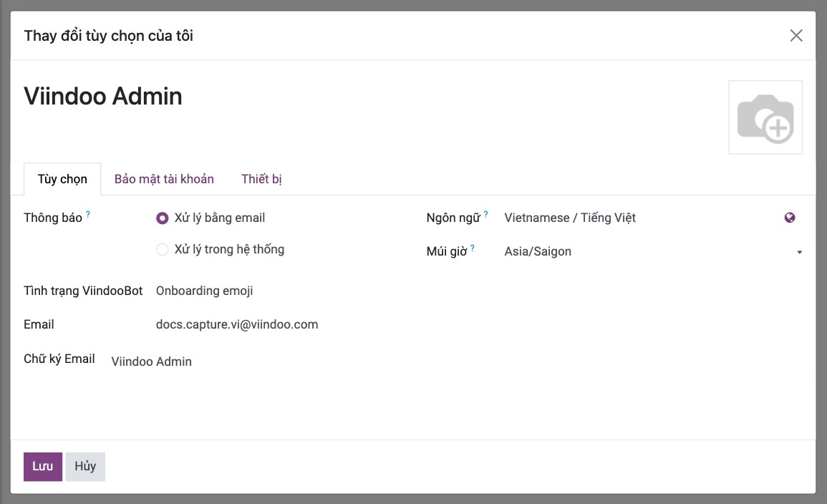
Task: Edit the Chữ ký Email signature text
Action: click(151, 362)
